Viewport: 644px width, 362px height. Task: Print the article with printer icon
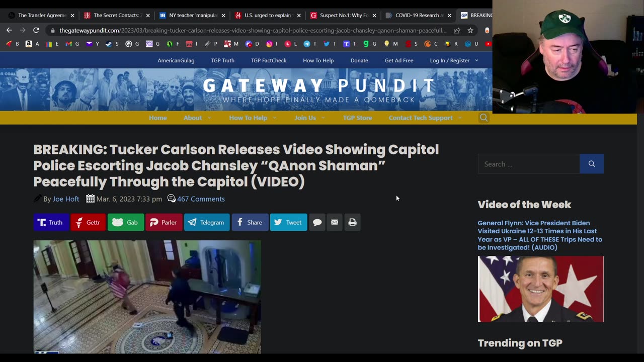(x=352, y=222)
